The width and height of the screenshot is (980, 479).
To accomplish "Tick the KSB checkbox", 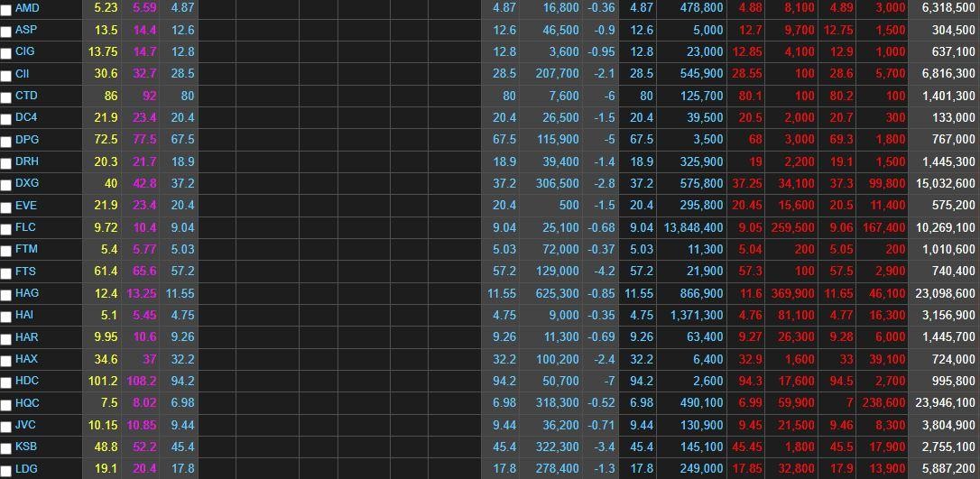I will pyautogui.click(x=6, y=447).
